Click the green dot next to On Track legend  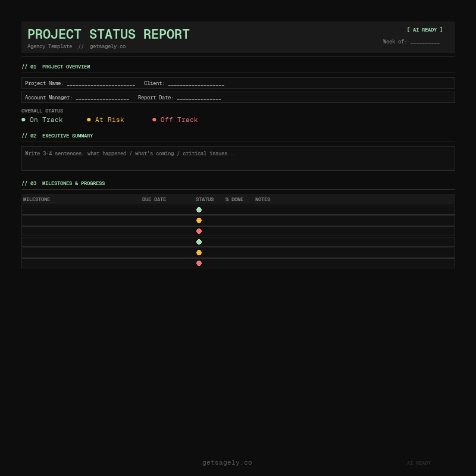tap(23, 120)
